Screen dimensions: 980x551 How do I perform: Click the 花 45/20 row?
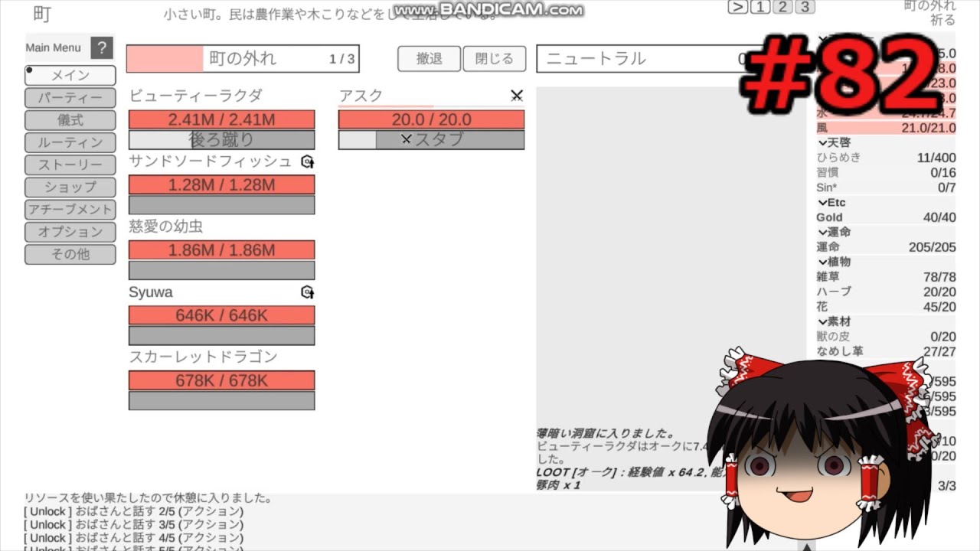point(886,307)
